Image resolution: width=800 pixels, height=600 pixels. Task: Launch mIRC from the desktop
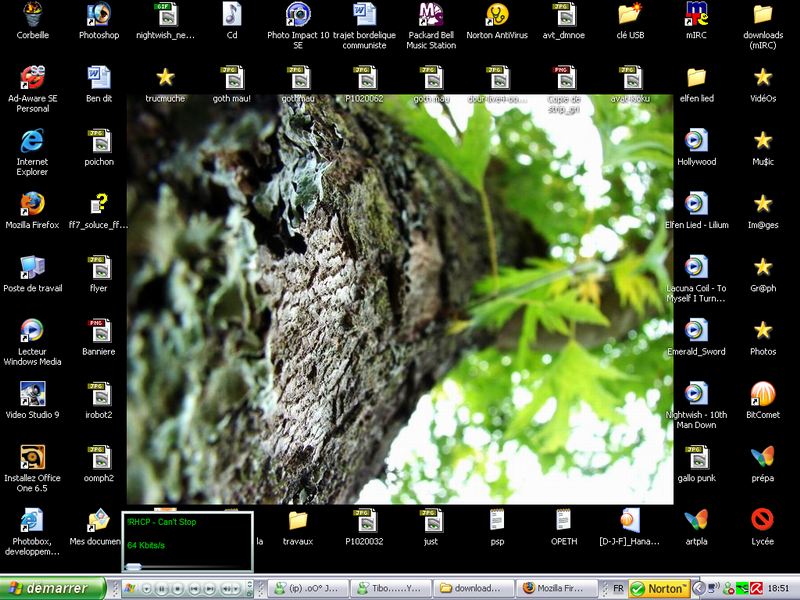point(696,14)
